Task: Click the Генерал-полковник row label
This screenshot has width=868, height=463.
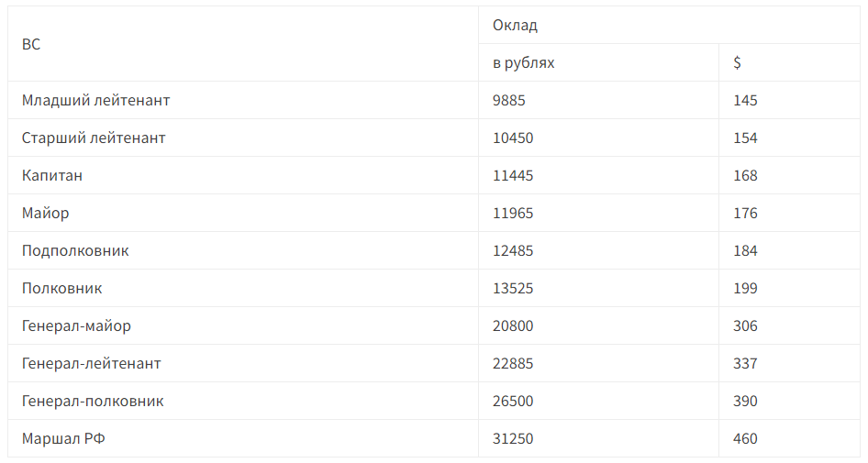Action: pos(93,402)
